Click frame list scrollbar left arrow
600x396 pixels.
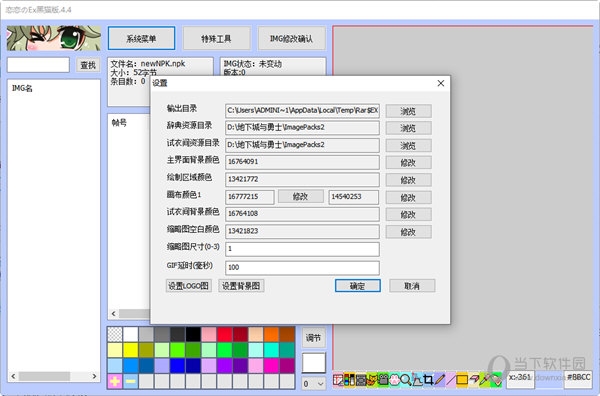coord(114,314)
